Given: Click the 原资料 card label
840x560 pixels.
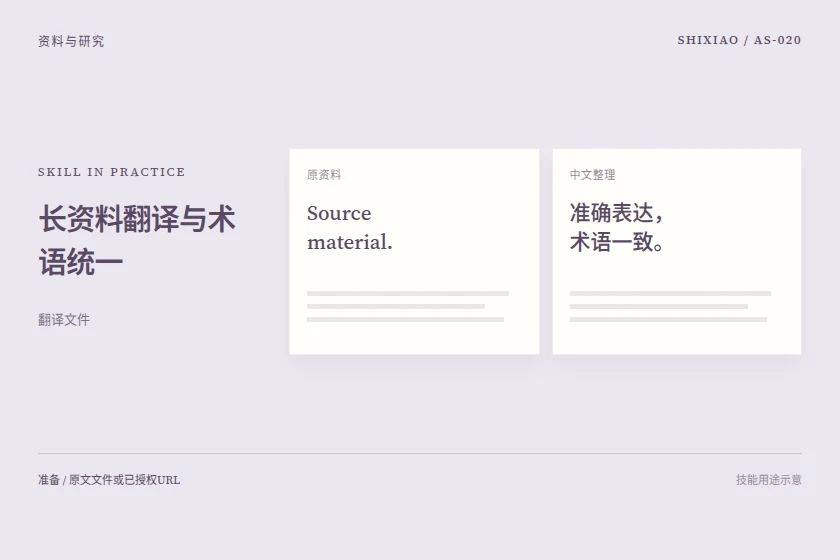Looking at the screenshot, I should tap(324, 175).
